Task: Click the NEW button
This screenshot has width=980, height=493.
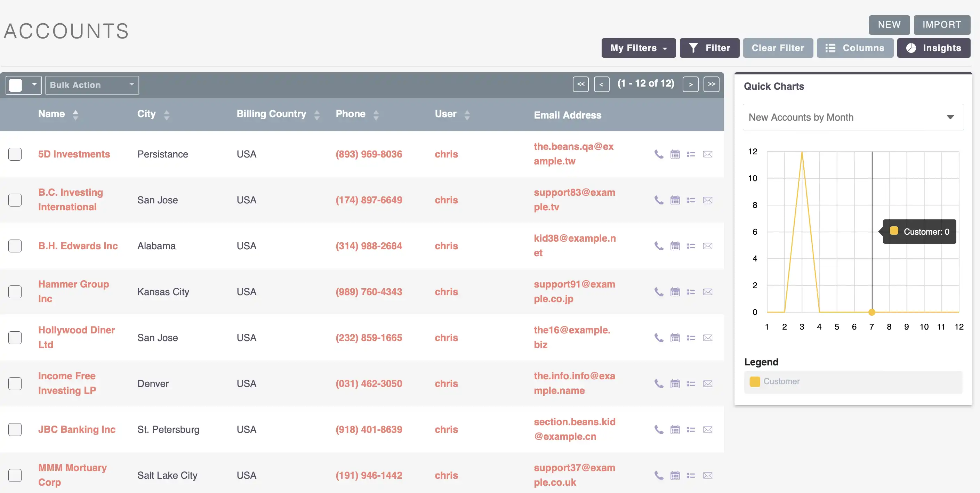Action: tap(890, 25)
